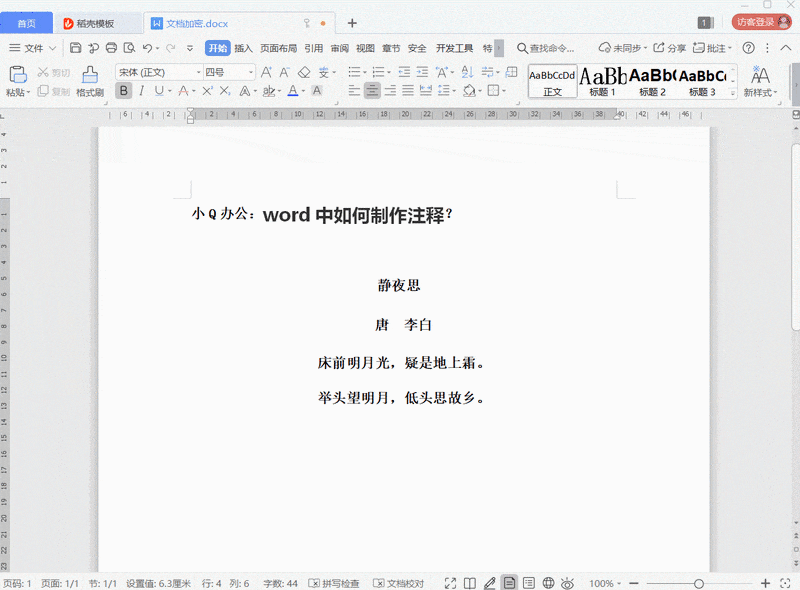This screenshot has height=590, width=800.
Task: Align text left icon
Action: [354, 91]
